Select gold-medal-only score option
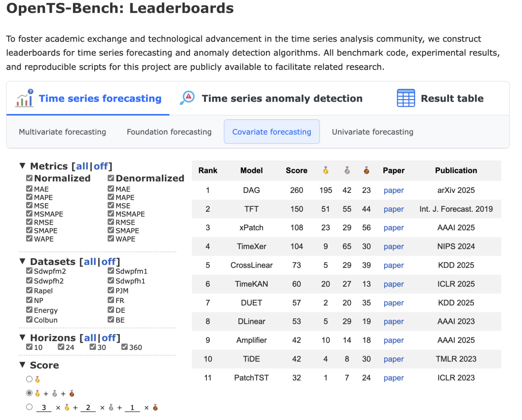Screen dimensions: 522x420 29,379
